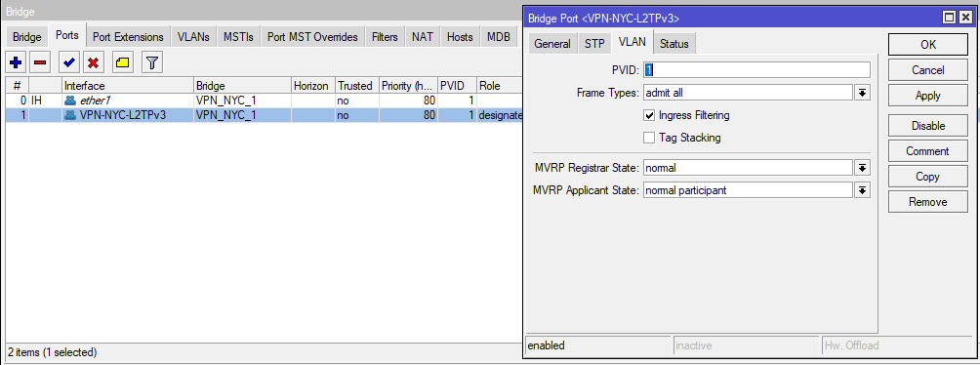Focus the PVID input field

click(x=756, y=70)
